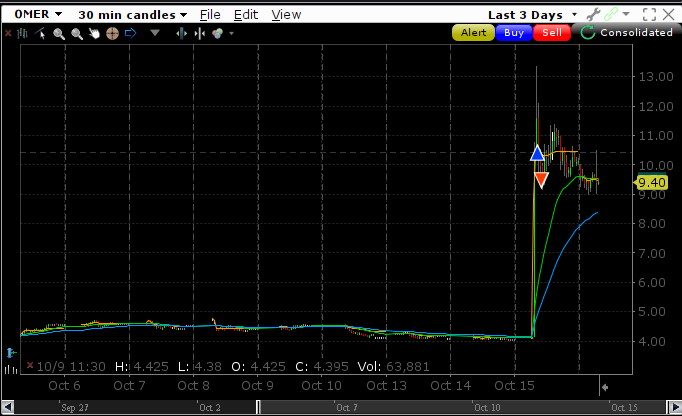The width and height of the screenshot is (682, 416).
Task: Open the OMER symbol dropdown
Action: (x=38, y=14)
